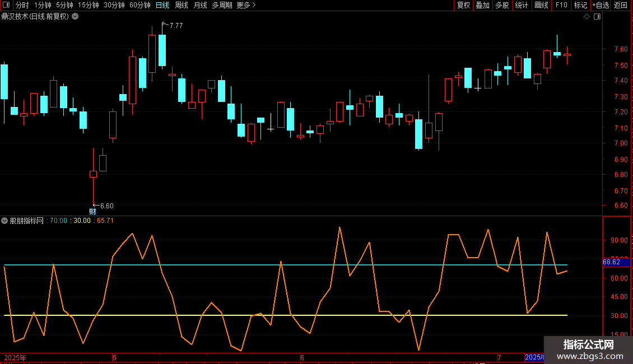Switch to 周线 weekly chart
Screen dimensions: 633x364
[x=181, y=5]
